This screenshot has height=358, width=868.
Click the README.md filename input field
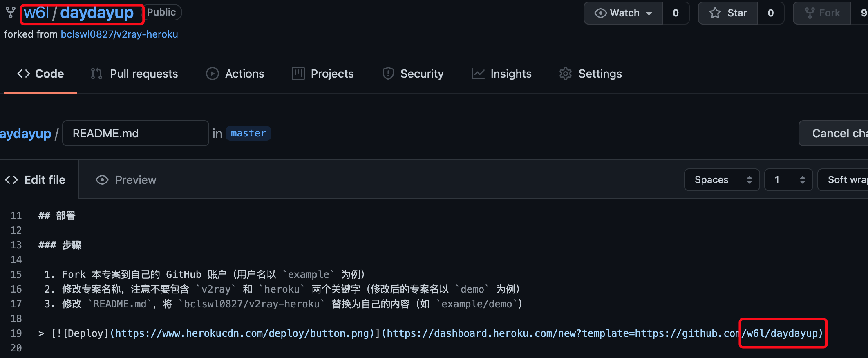[135, 133]
